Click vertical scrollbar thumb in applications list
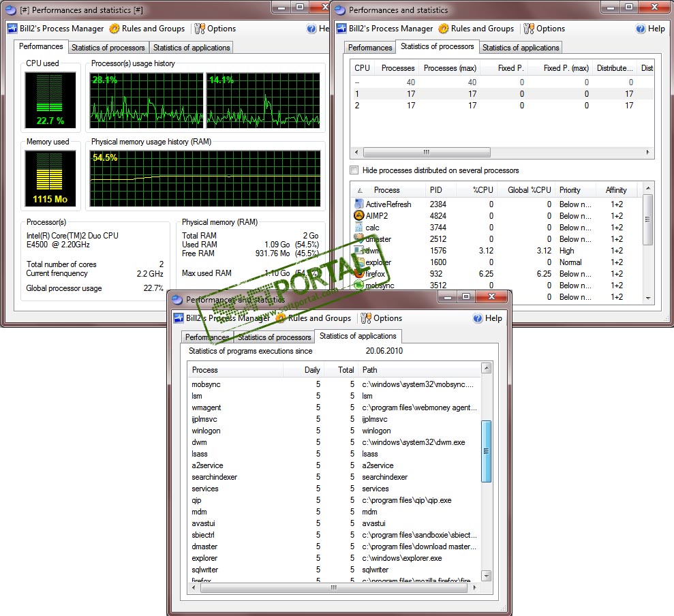Image resolution: width=674 pixels, height=616 pixels. tap(486, 451)
